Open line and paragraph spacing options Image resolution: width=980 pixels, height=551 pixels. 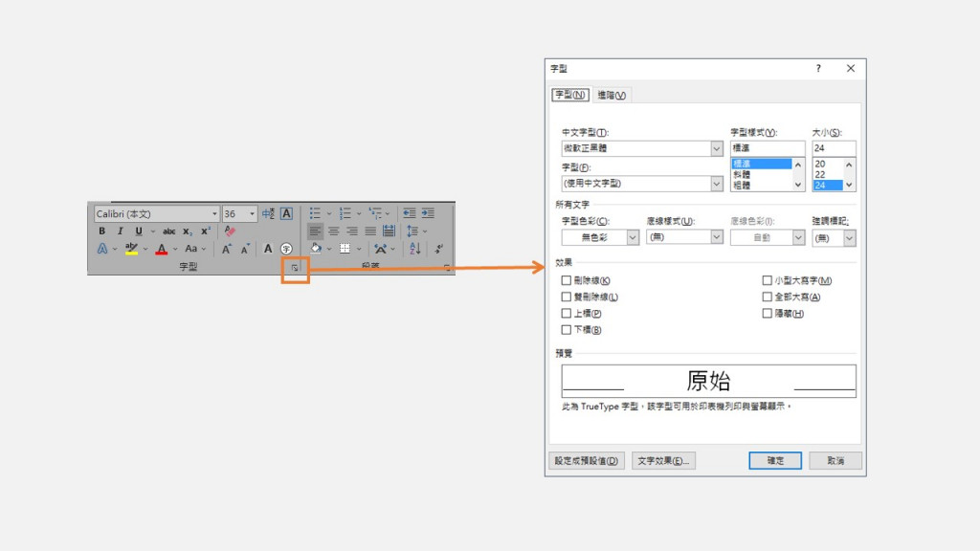click(x=412, y=231)
